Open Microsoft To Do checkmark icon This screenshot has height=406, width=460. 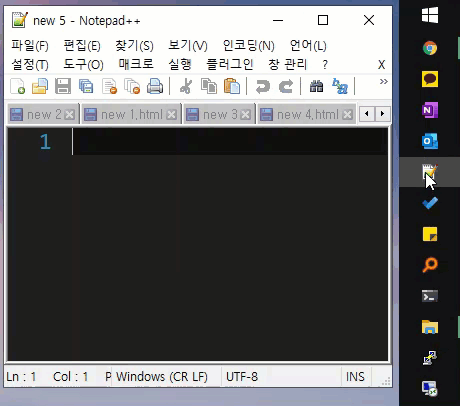[430, 203]
